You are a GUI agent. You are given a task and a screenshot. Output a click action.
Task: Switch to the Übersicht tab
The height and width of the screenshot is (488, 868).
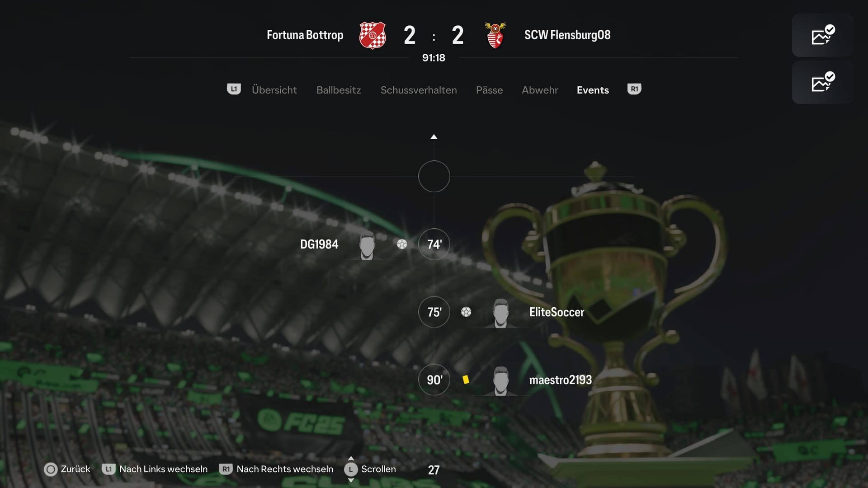coord(274,90)
